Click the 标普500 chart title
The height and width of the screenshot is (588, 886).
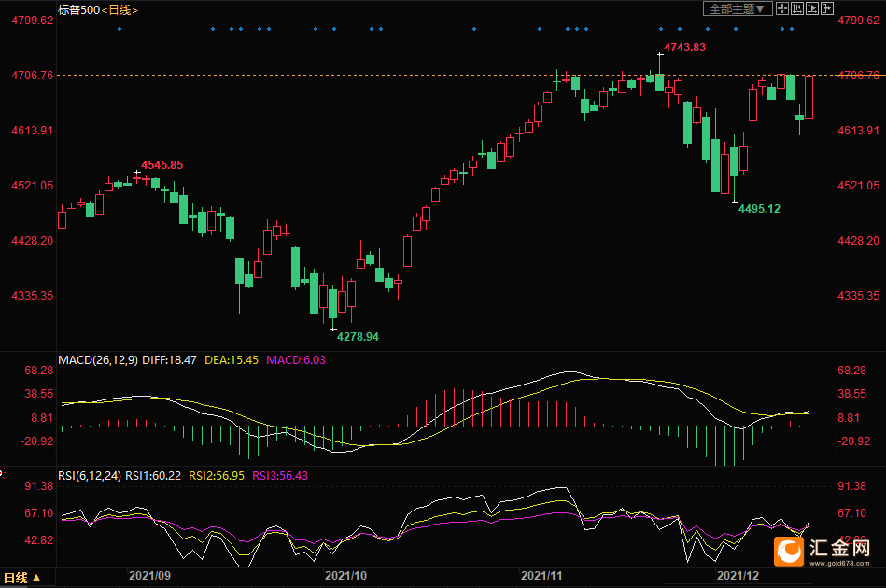coord(78,10)
